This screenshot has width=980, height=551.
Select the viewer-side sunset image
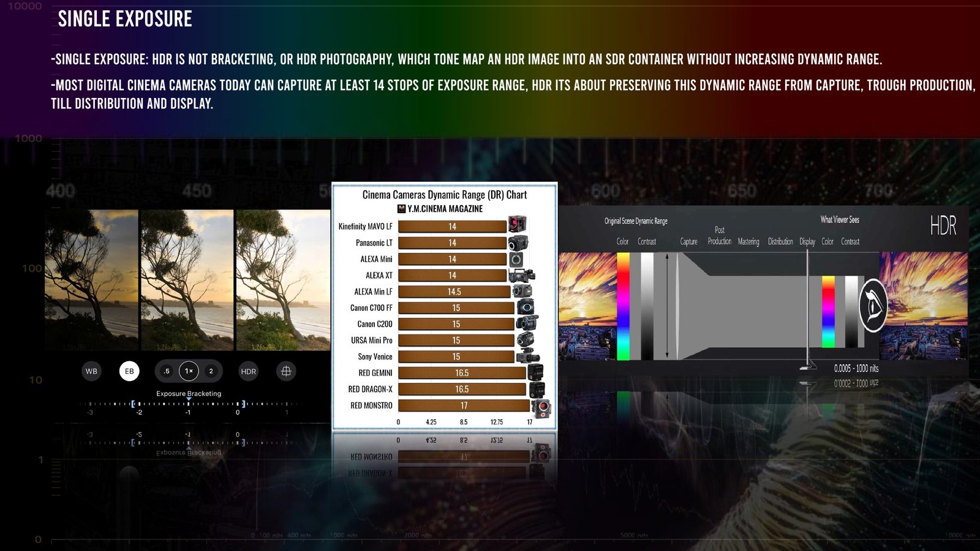coord(924,306)
